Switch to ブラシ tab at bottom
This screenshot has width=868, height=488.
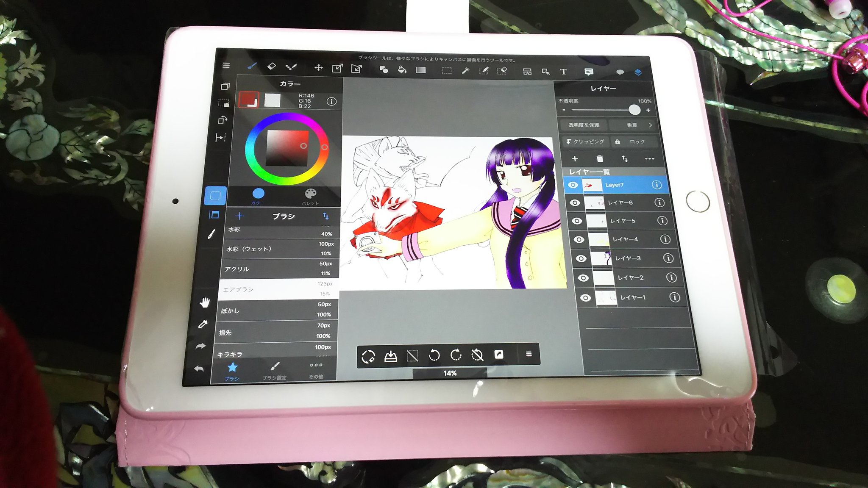pos(232,371)
